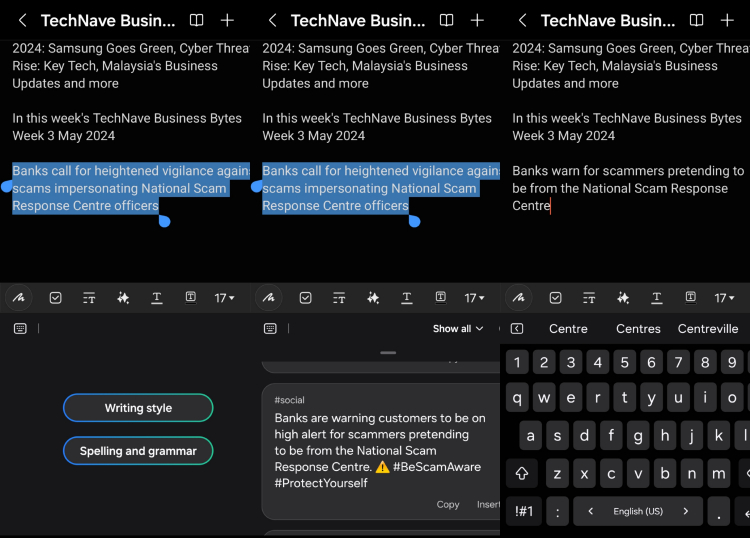Viewport: 750px width, 538px height.
Task: Open text background tool in middle screen toolbar
Action: pos(441,297)
